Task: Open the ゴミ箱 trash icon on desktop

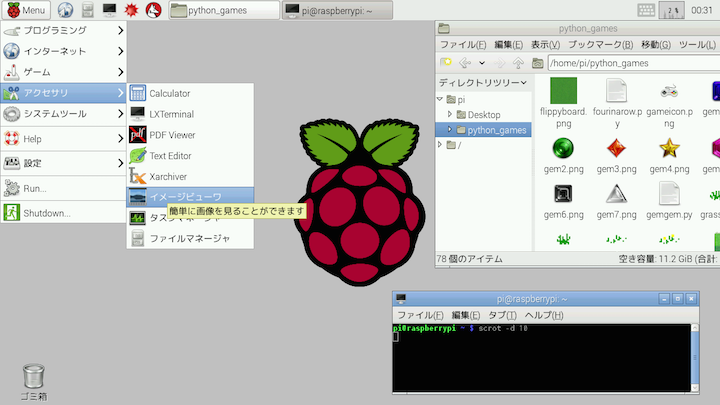Action: coord(34,382)
